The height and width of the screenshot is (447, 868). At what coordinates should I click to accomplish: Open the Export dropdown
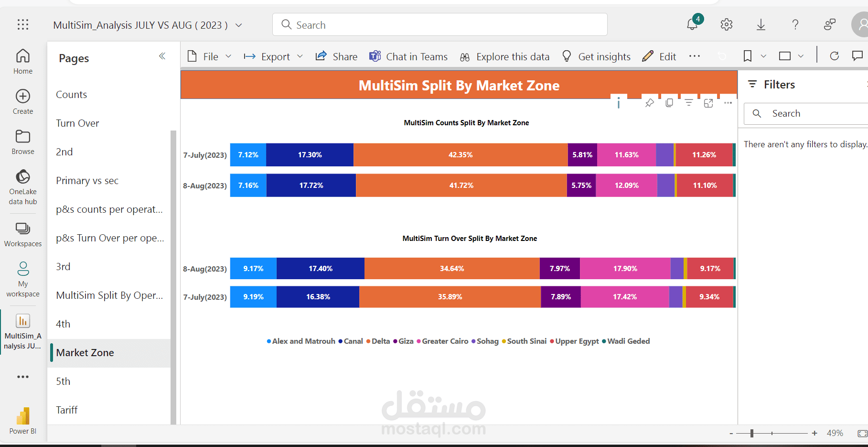tap(273, 56)
